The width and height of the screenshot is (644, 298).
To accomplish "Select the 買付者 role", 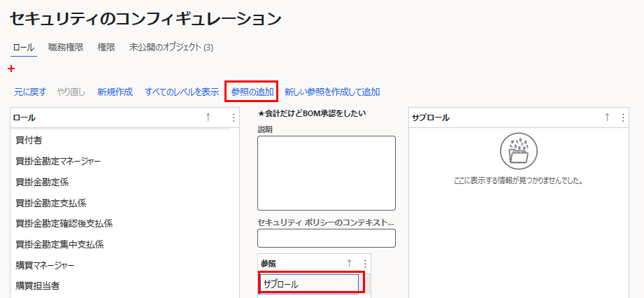I will tap(125, 141).
